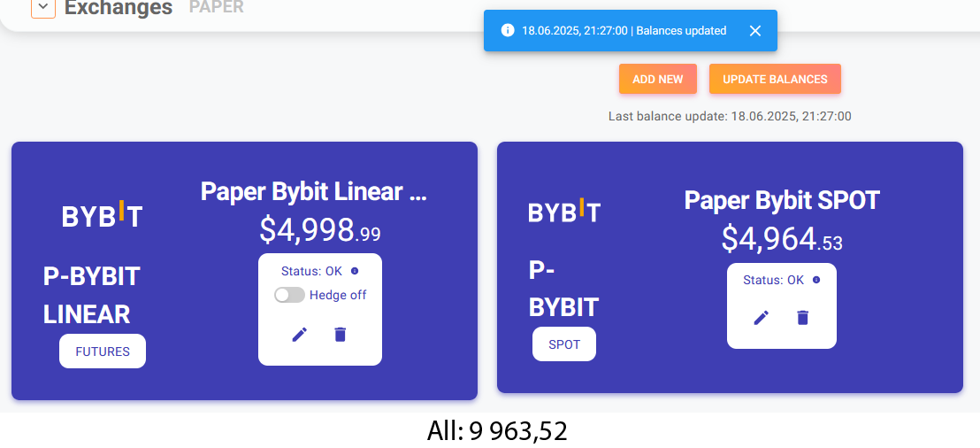Image resolution: width=980 pixels, height=448 pixels.
Task: Click the info icon in notification
Action: (508, 30)
